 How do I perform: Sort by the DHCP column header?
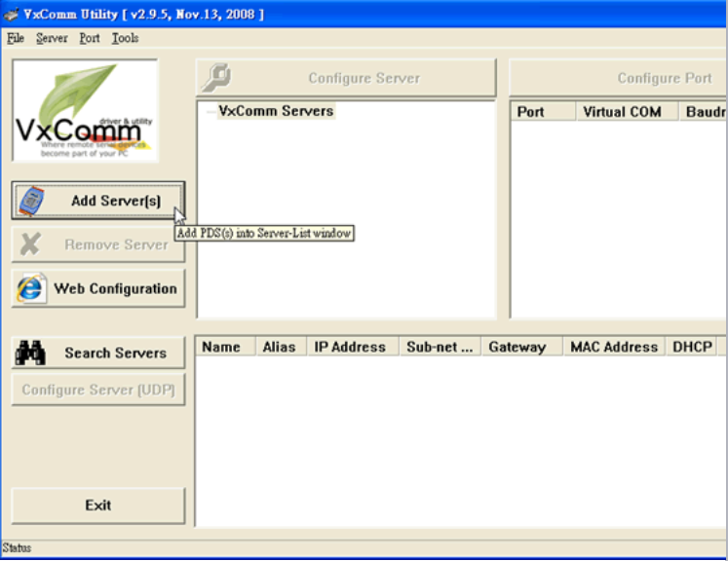coord(692,347)
